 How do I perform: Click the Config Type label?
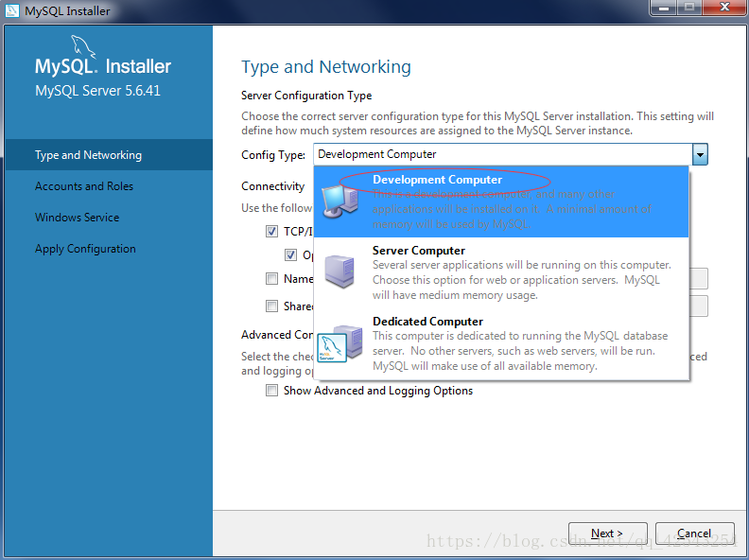click(273, 155)
